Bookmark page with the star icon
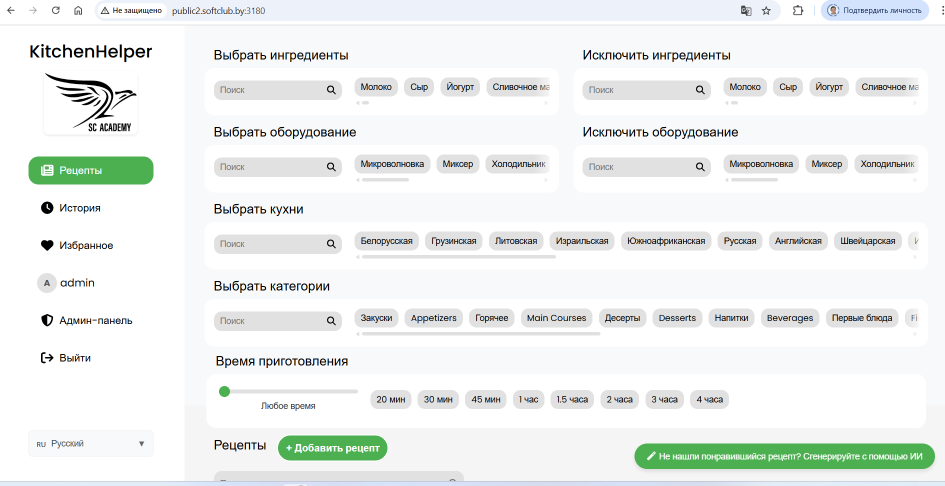Viewport: 945px width, 486px height. tap(767, 10)
